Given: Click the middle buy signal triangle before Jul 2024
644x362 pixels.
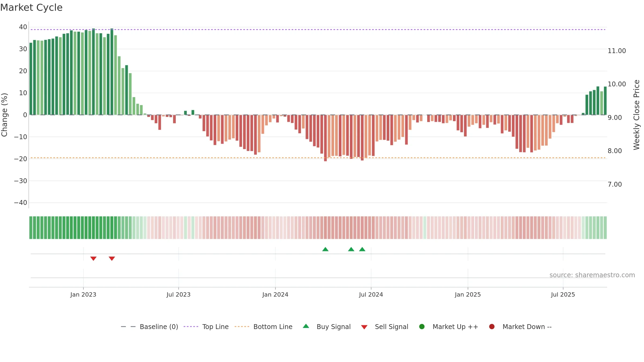Looking at the screenshot, I should [351, 249].
